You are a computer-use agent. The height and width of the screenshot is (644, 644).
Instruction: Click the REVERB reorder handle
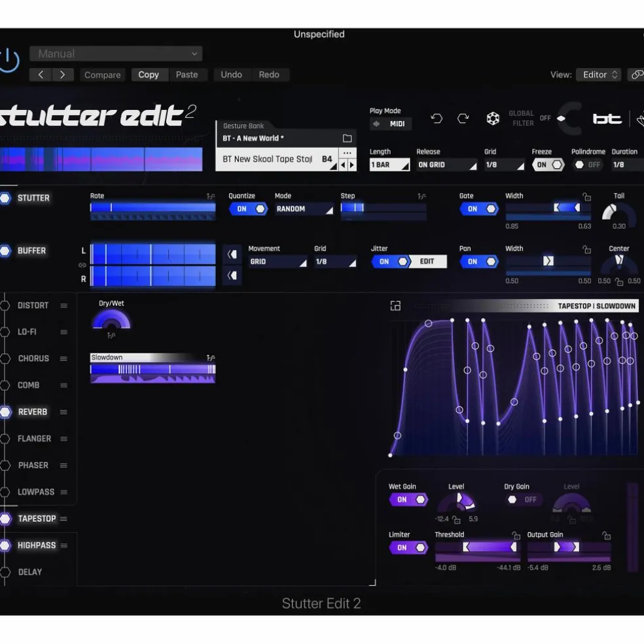point(63,412)
